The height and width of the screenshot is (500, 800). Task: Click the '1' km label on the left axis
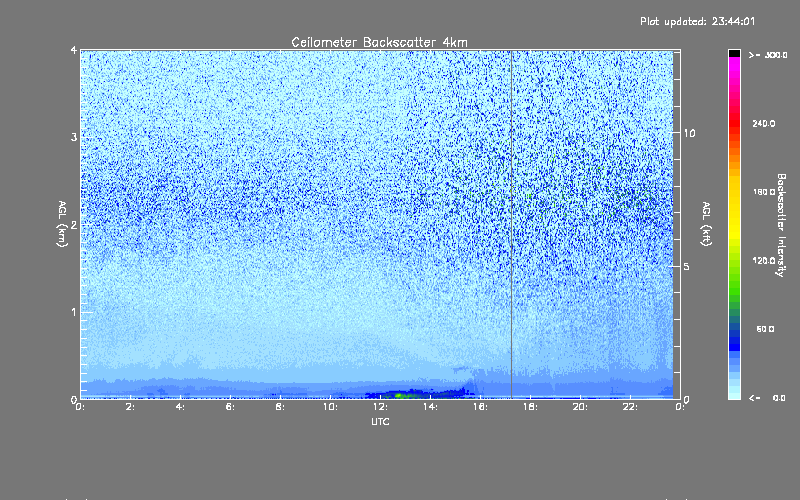(x=74, y=312)
